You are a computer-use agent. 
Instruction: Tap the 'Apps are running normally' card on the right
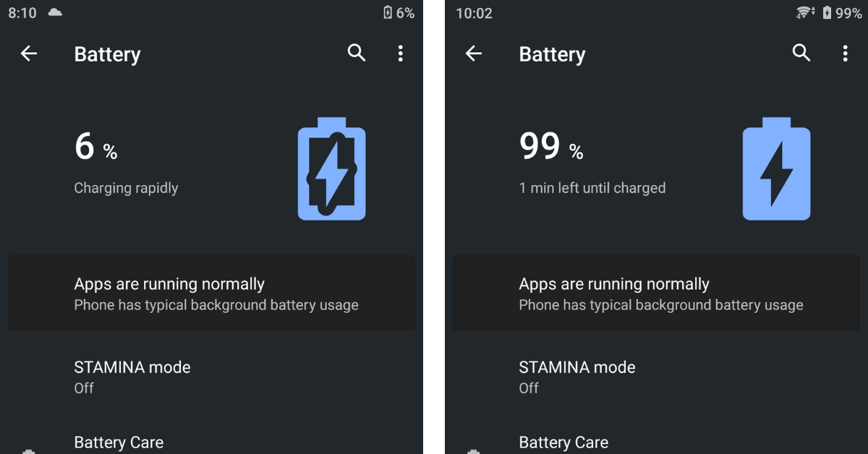point(656,293)
